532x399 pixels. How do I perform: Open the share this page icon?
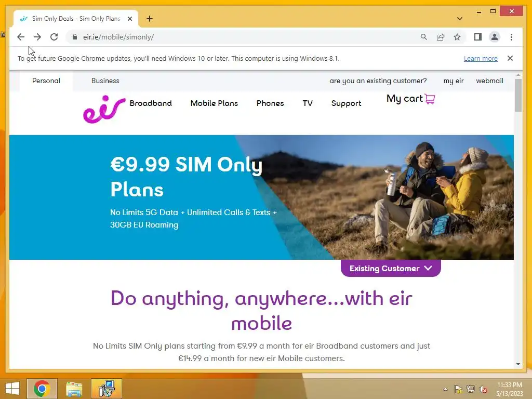441,37
